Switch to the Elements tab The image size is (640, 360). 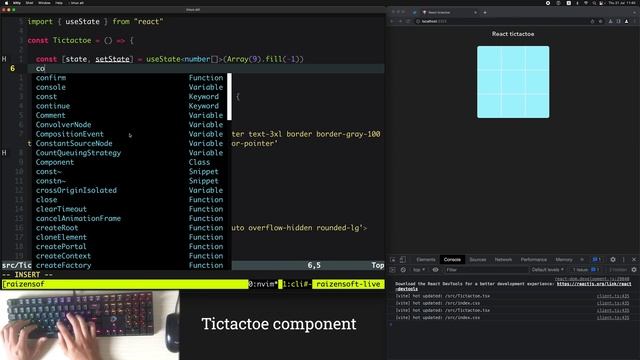(x=426, y=260)
